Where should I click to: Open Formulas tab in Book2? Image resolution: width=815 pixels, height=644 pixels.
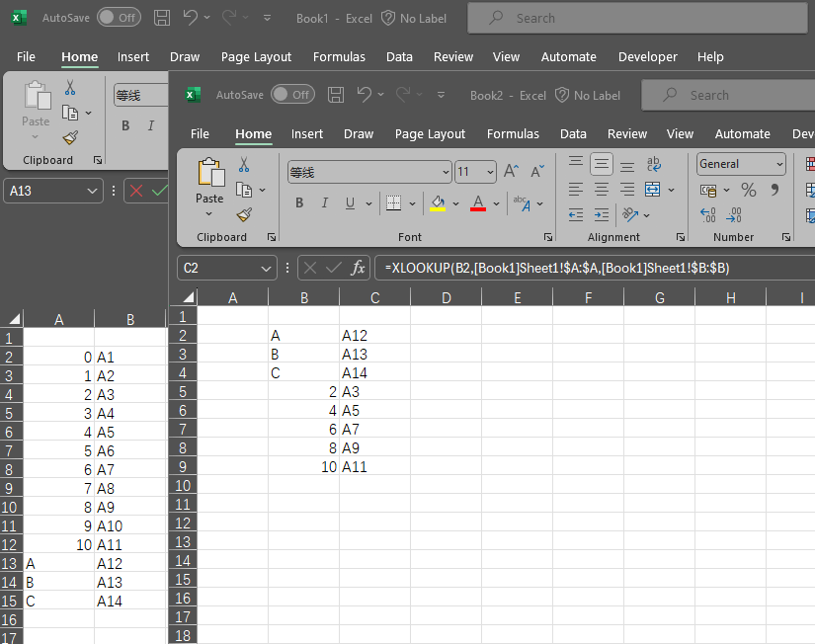513,134
